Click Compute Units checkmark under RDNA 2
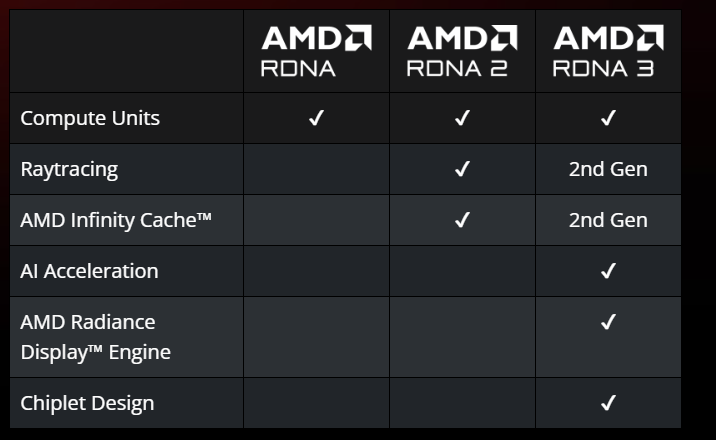This screenshot has height=440, width=716. click(462, 118)
